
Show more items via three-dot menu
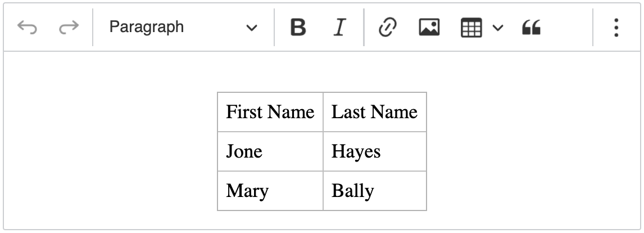pyautogui.click(x=616, y=28)
